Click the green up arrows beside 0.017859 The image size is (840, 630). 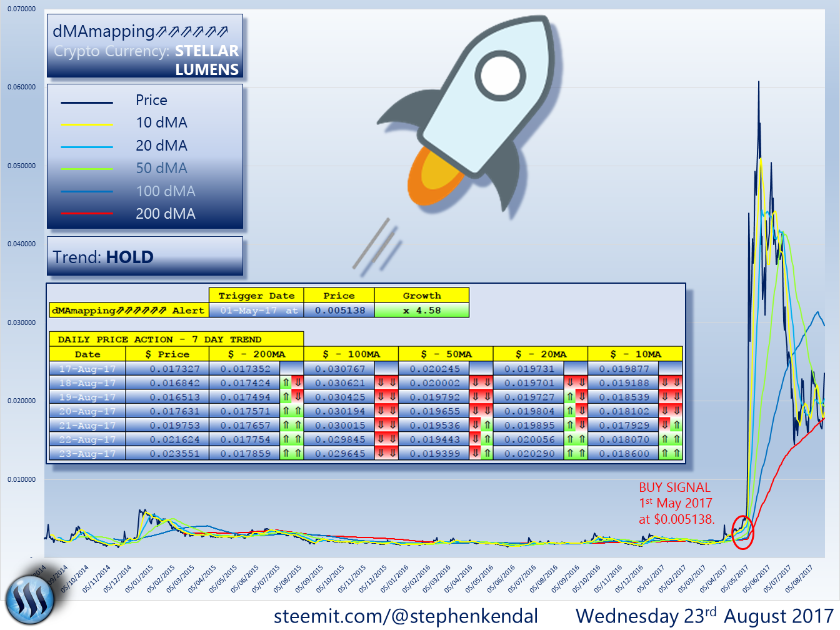pyautogui.click(x=292, y=454)
